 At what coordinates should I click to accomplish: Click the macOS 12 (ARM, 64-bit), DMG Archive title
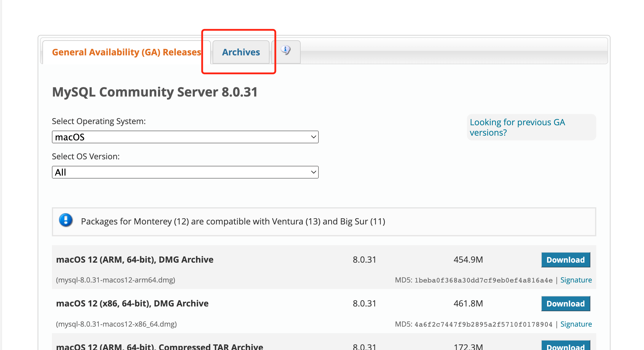pos(135,260)
